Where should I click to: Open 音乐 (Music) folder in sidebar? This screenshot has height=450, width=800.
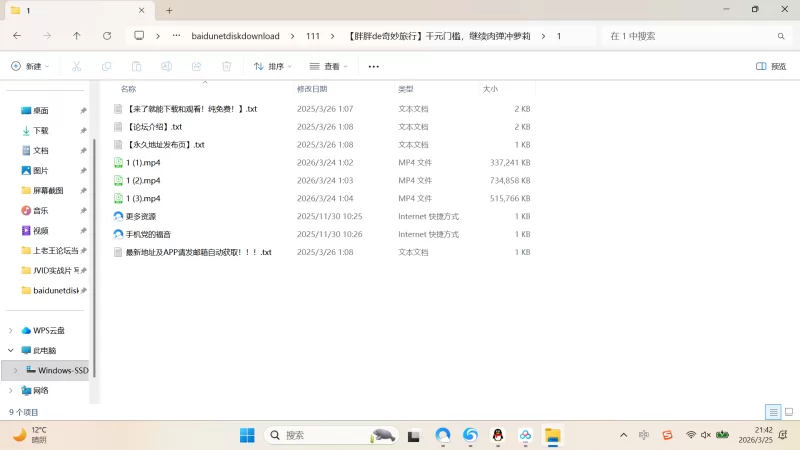coord(40,210)
